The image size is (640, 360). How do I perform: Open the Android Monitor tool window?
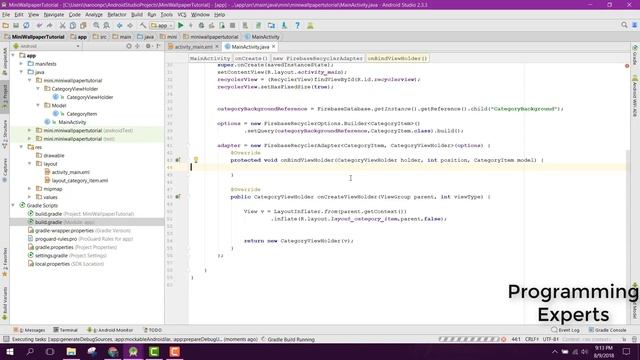point(110,330)
